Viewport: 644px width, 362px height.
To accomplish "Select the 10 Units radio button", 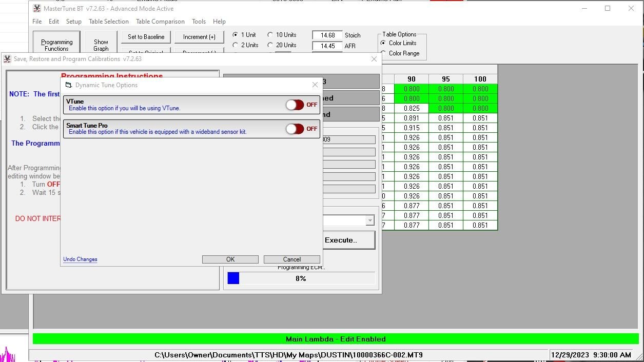I will click(x=270, y=35).
